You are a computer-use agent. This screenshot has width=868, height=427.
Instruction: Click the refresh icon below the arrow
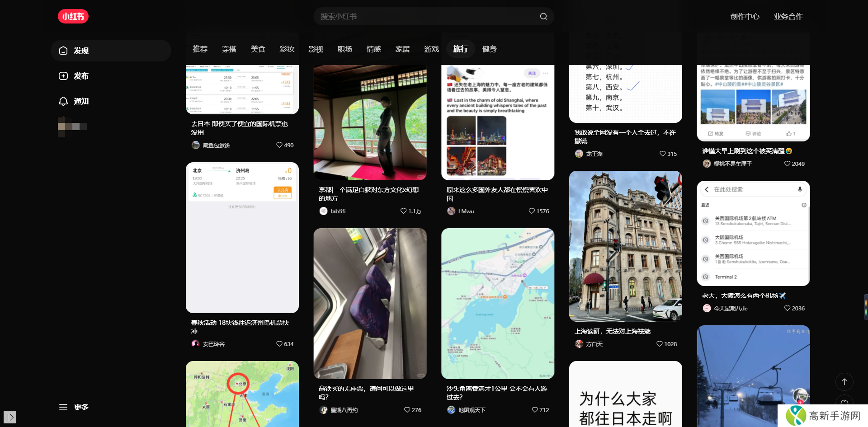click(844, 402)
